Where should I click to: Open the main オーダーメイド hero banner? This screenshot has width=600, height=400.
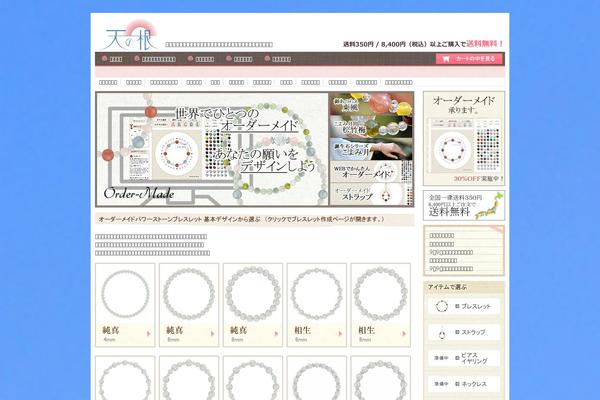coord(212,149)
